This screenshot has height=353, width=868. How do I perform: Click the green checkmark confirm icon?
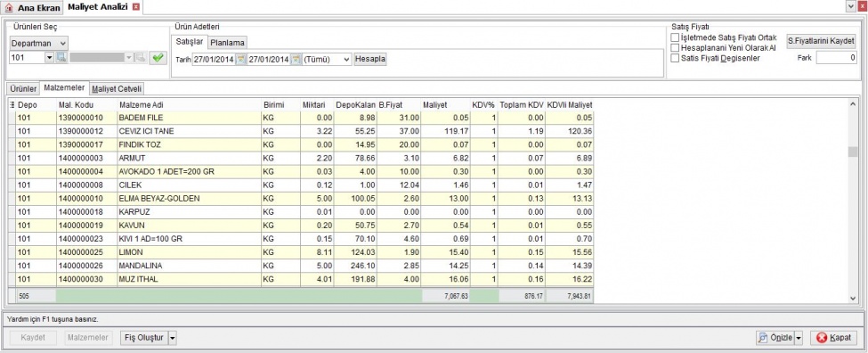(x=158, y=57)
